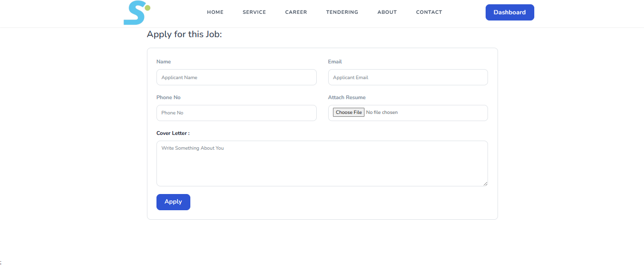This screenshot has width=644, height=266.
Task: Click the "No file chosen" text
Action: point(382,113)
